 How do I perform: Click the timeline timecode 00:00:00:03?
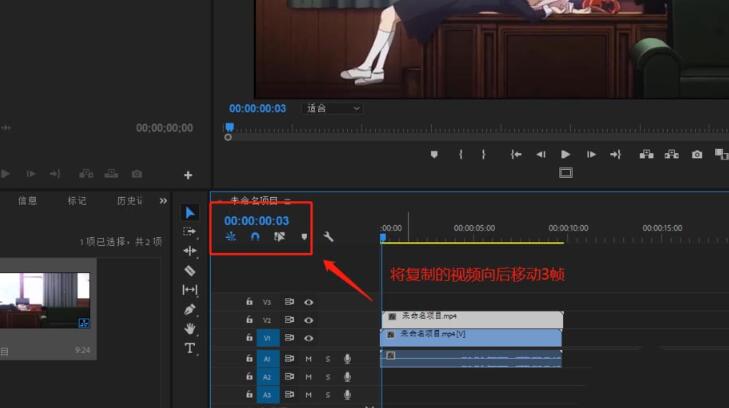tap(256, 221)
